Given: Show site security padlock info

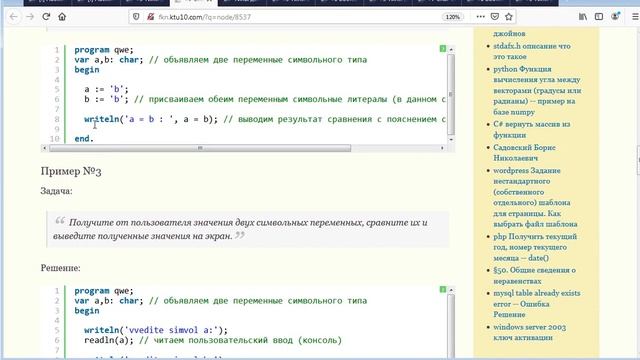Looking at the screenshot, I should coord(151,17).
